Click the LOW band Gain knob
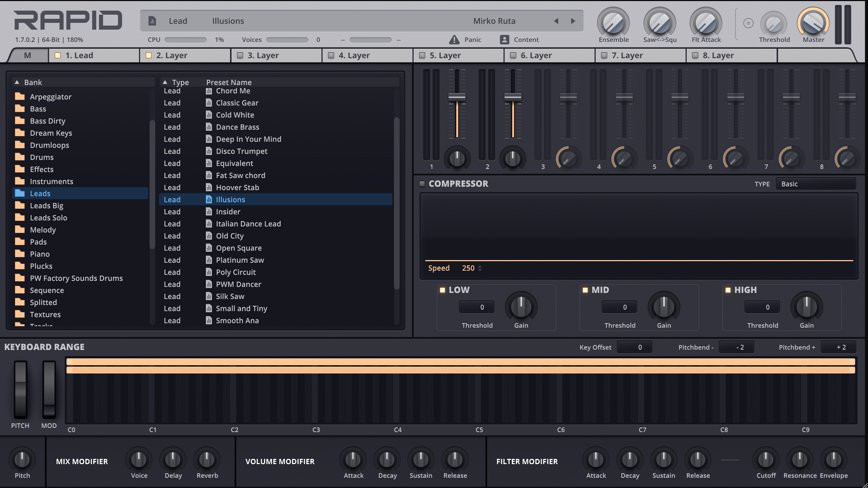 [x=521, y=306]
